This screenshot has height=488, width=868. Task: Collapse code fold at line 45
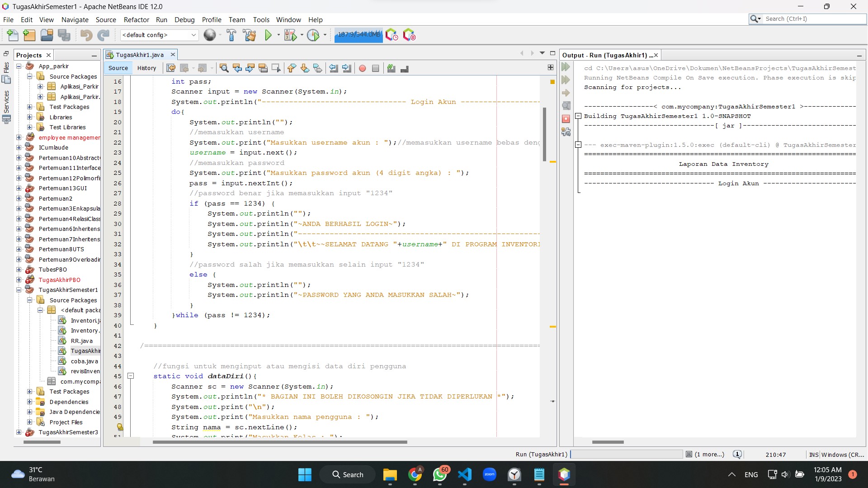pyautogui.click(x=131, y=376)
